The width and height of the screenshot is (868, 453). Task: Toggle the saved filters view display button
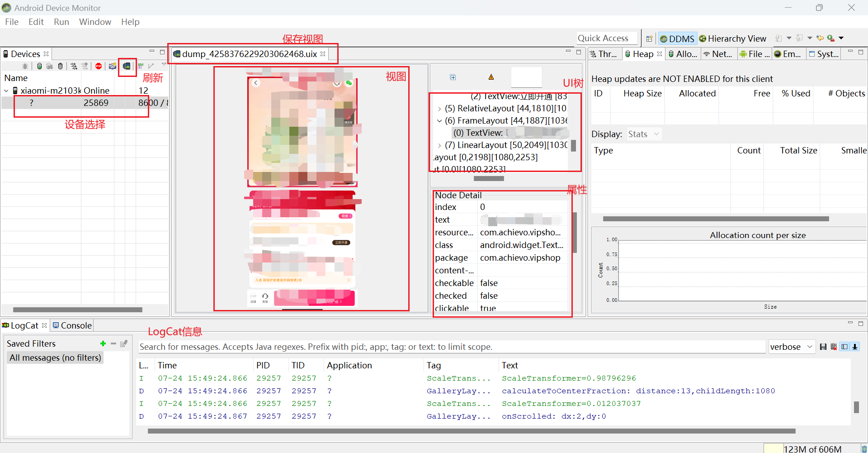pos(844,347)
